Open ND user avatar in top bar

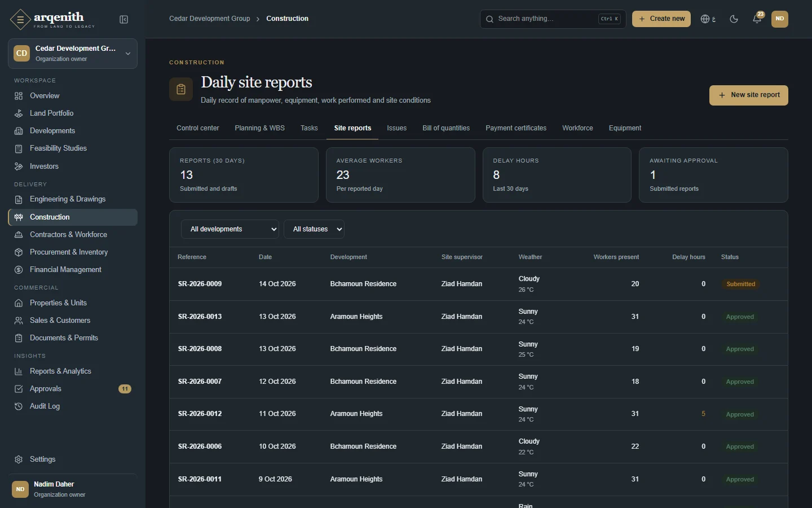[780, 19]
